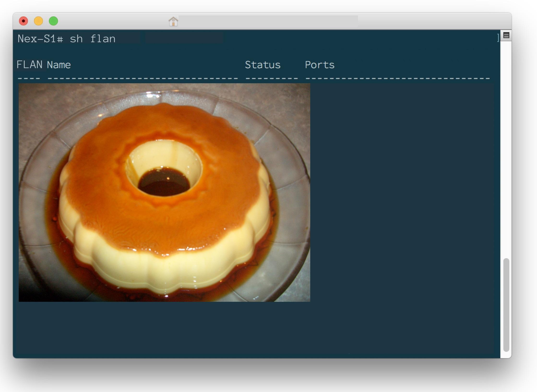
Task: Click the yellow minimize traffic-light button
Action: pos(39,21)
